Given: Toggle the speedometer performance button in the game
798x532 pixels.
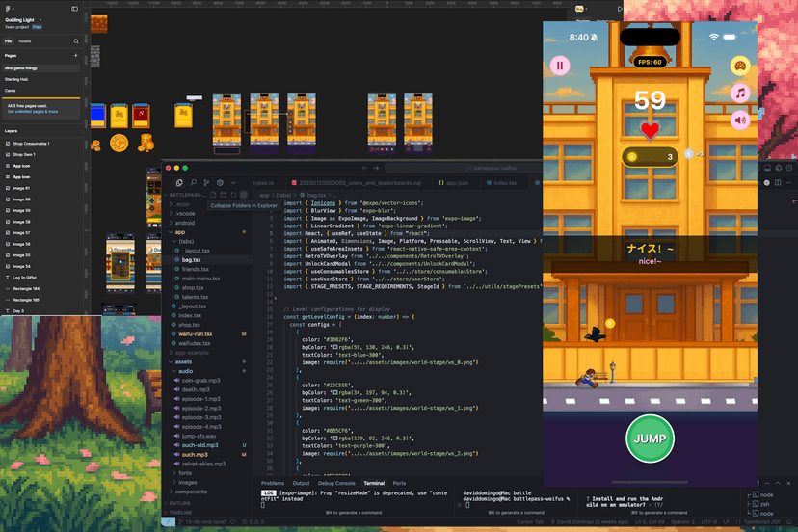Looking at the screenshot, I should pyautogui.click(x=740, y=66).
